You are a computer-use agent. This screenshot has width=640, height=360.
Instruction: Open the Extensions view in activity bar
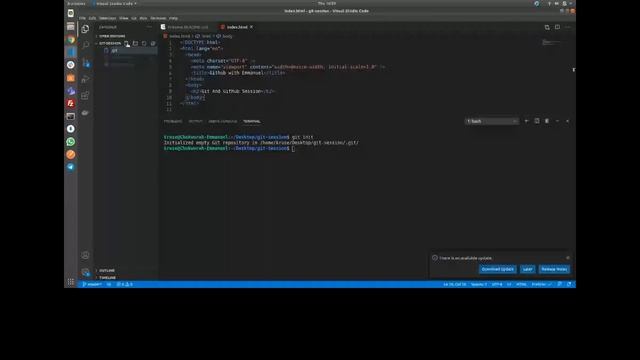click(85, 96)
